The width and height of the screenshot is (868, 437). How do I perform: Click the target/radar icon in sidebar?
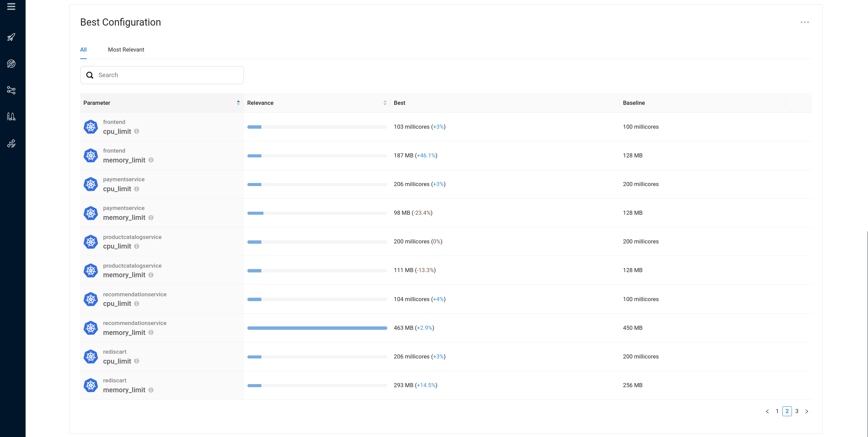click(11, 64)
